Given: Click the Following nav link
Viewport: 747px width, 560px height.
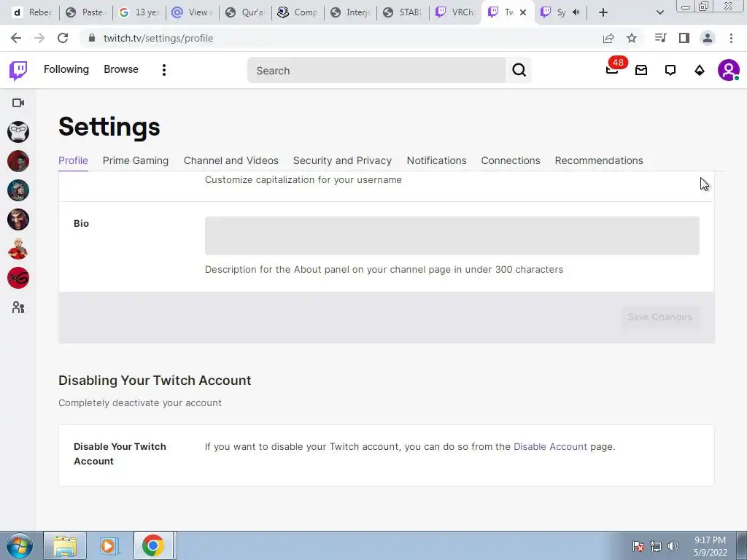Looking at the screenshot, I should coord(66,69).
